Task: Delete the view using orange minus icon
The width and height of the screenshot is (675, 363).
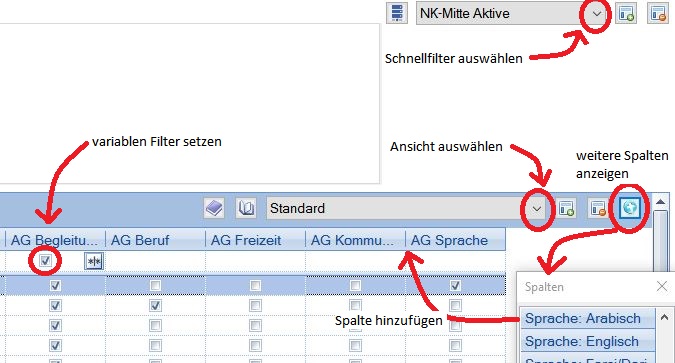Action: click(598, 208)
